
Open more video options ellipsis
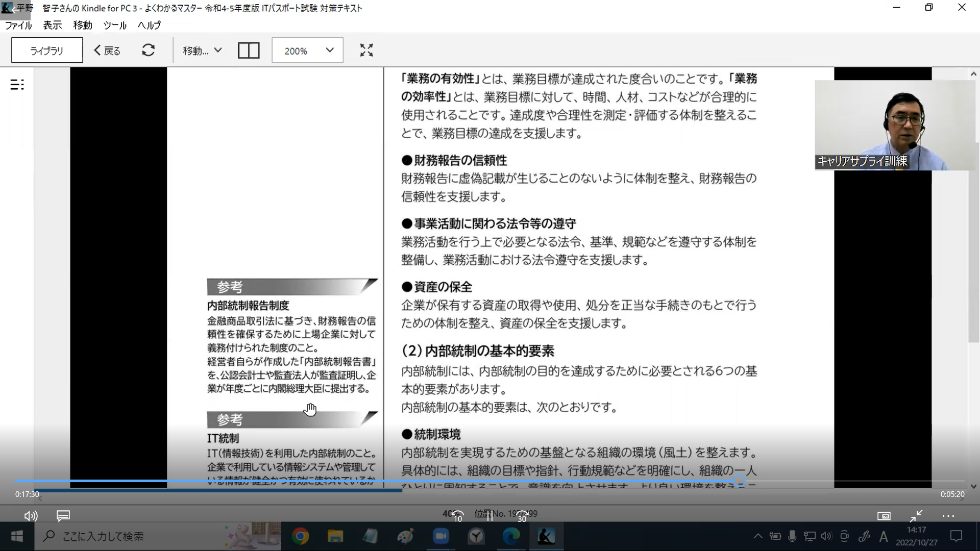948,516
